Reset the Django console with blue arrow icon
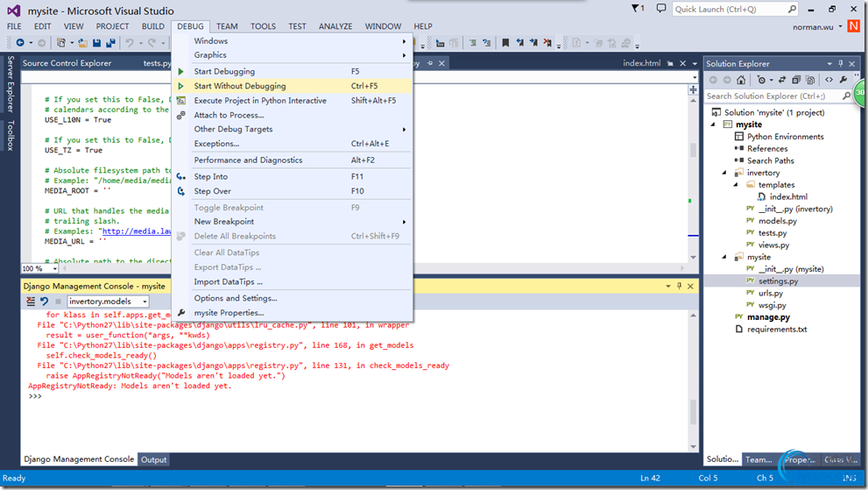868x490 pixels. pyautogui.click(x=45, y=302)
